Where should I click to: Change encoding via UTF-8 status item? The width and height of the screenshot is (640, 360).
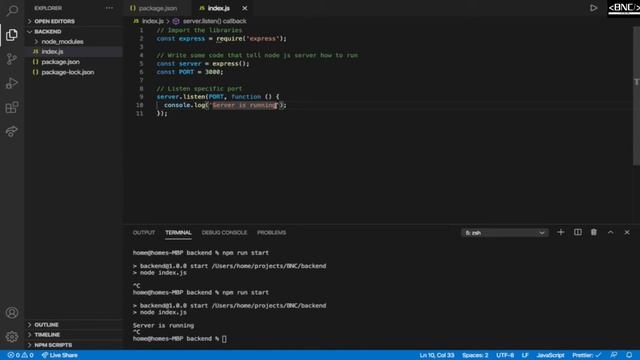505,355
